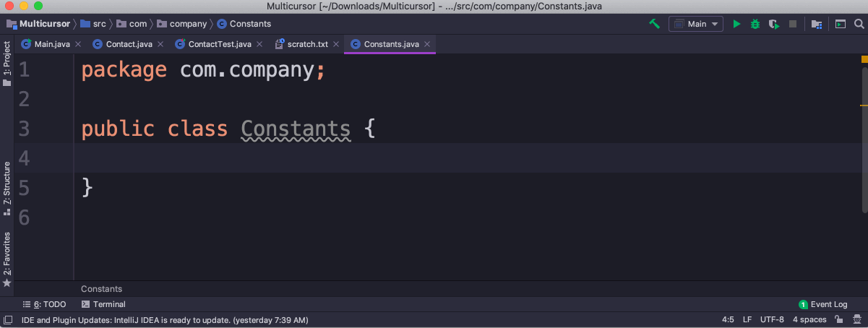The image size is (868, 328).
Task: Click the Constants breadcrumb below the editor
Action: coord(101,288)
